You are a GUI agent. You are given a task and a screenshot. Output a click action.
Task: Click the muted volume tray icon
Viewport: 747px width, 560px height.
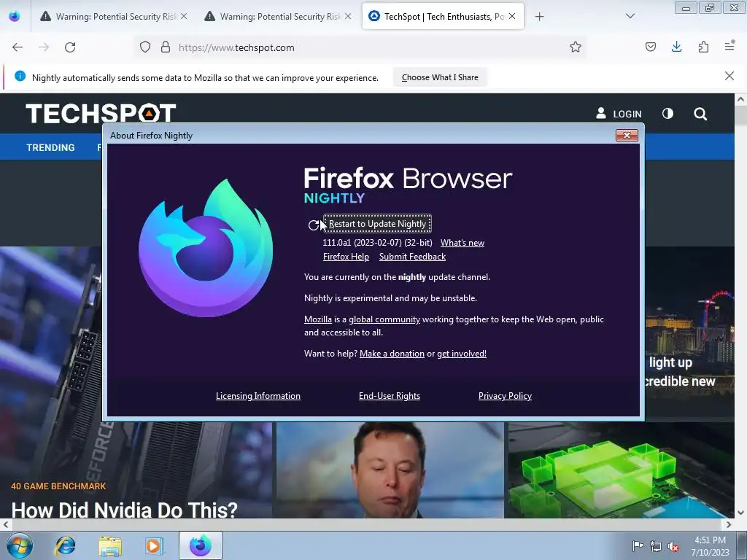click(673, 546)
